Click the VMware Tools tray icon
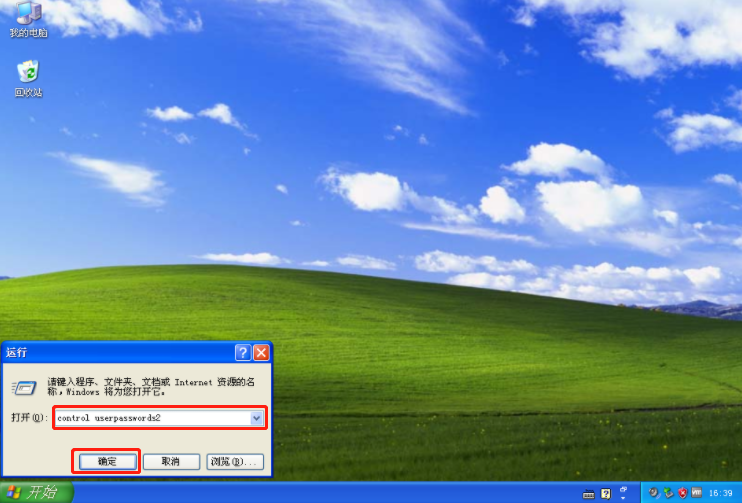Viewport: 742px width, 503px height. [x=697, y=493]
